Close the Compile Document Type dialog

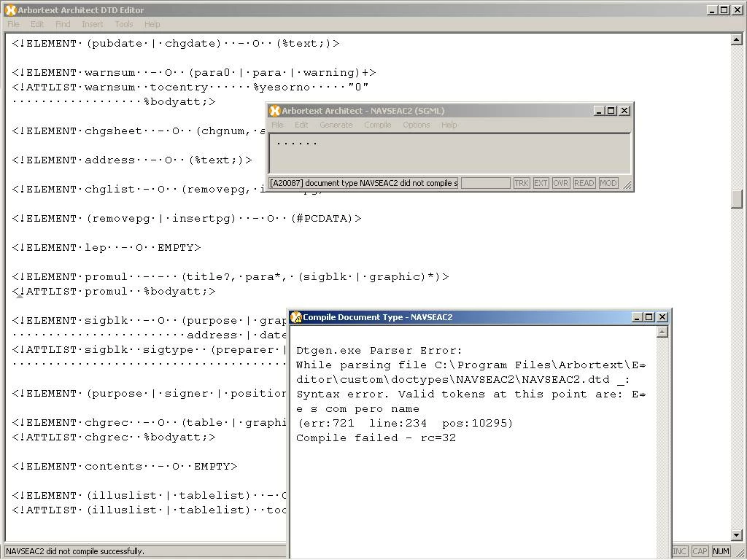click(x=662, y=317)
